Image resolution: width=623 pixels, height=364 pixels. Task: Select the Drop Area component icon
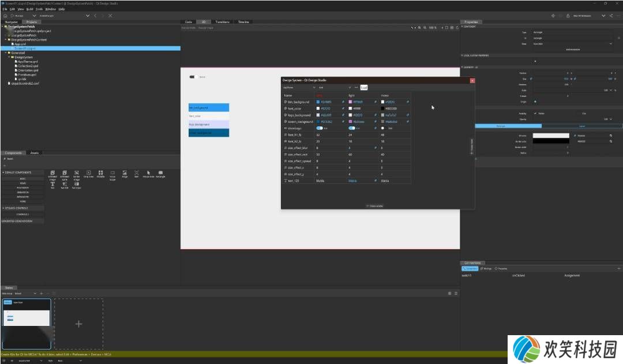pos(89,173)
